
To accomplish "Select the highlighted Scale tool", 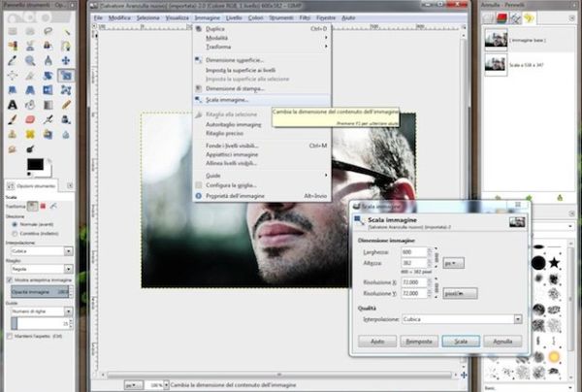I will click(66, 76).
